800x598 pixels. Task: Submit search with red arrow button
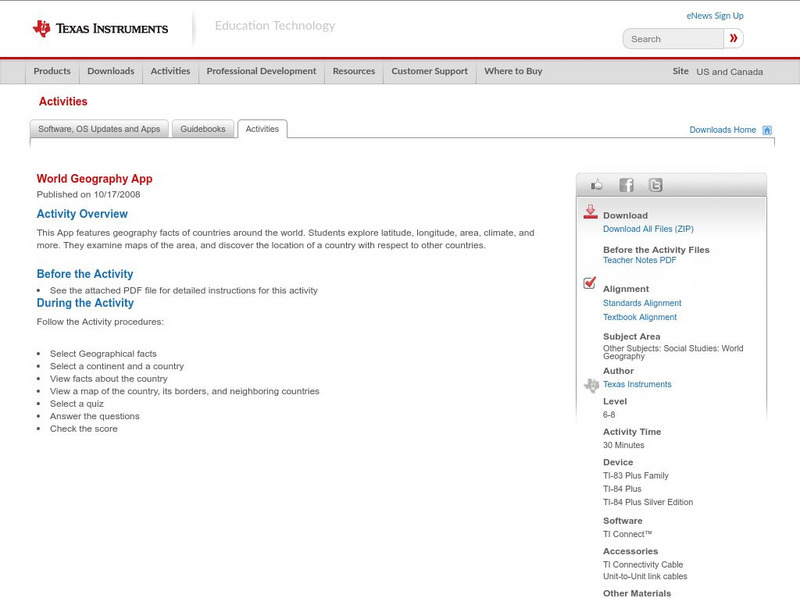point(734,38)
